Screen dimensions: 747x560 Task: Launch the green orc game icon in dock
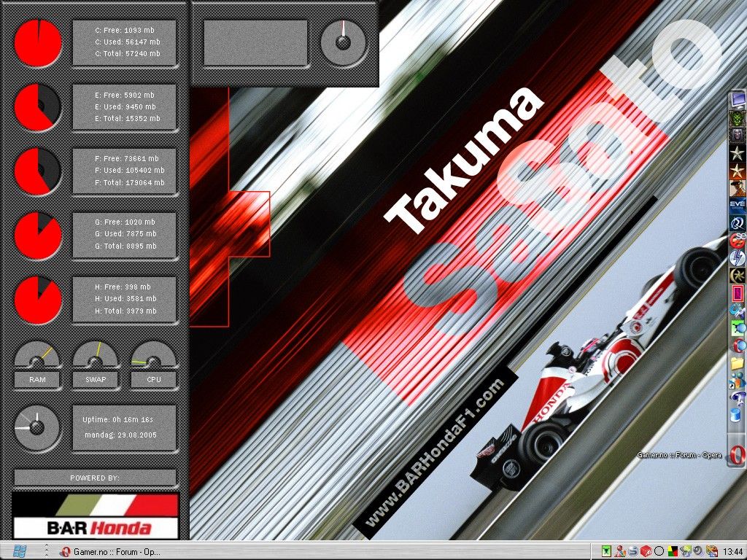click(x=738, y=118)
